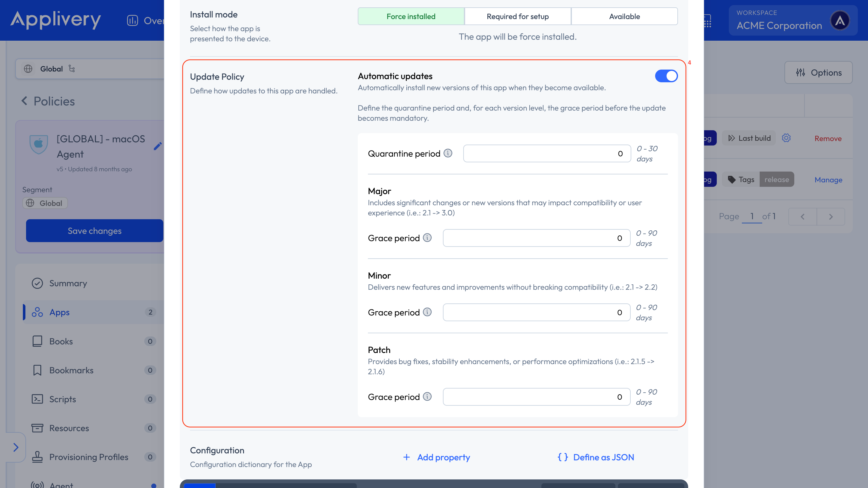The height and width of the screenshot is (488, 868).
Task: Open the Bookmarks section
Action: click(93, 370)
